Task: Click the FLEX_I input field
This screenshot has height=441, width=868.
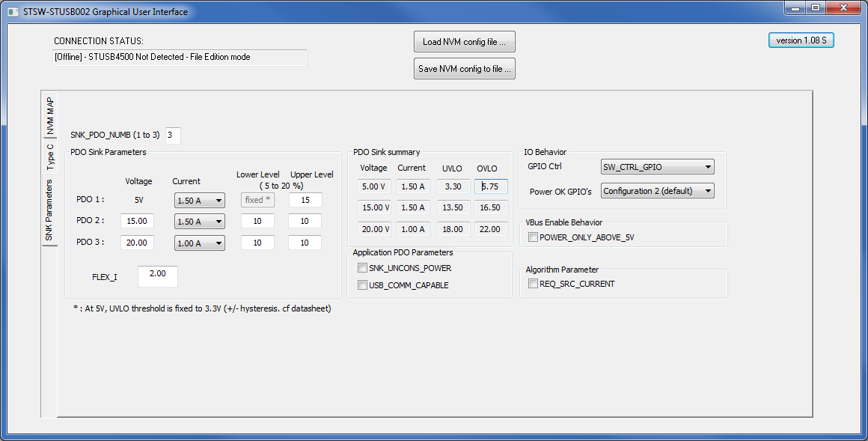Action: (x=158, y=276)
